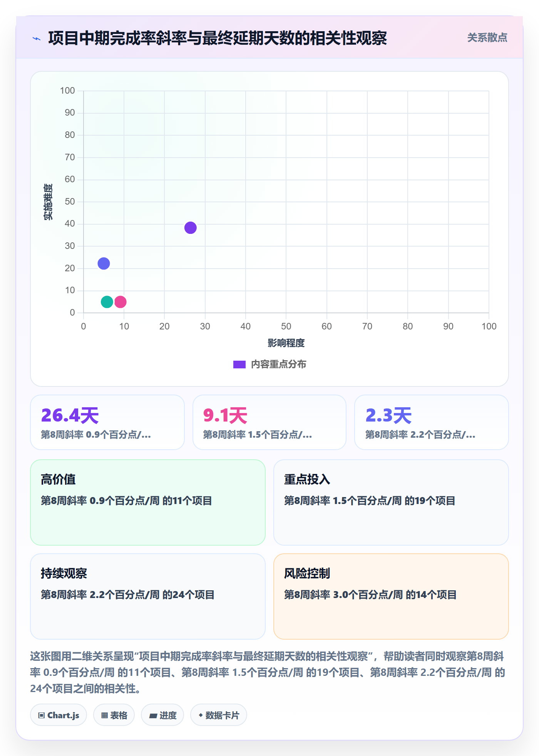Click the 数据卡片 tag
The width and height of the screenshot is (539, 756).
(x=219, y=715)
